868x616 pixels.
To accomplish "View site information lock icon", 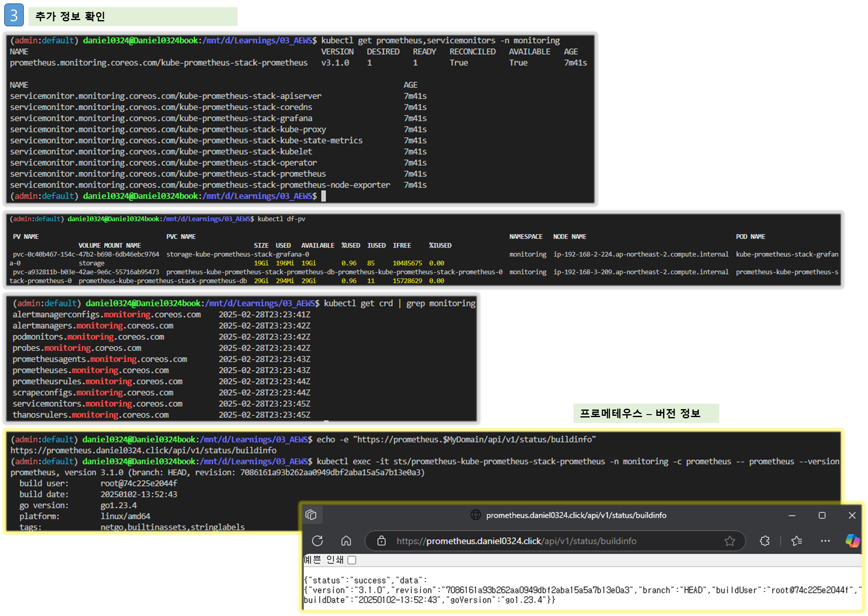I will [x=381, y=541].
